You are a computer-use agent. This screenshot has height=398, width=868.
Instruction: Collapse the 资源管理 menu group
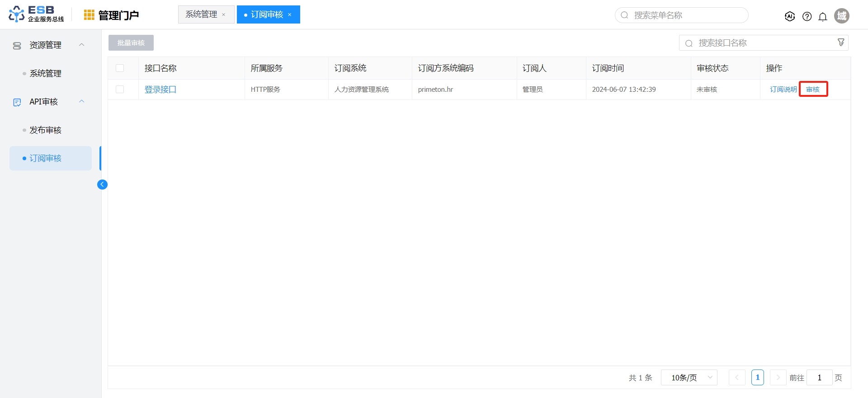[82, 45]
